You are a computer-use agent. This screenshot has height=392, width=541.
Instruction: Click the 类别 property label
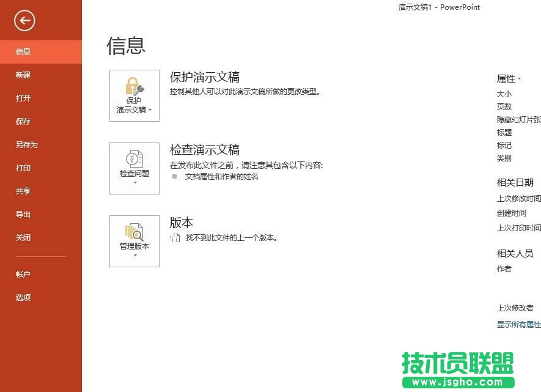[504, 158]
